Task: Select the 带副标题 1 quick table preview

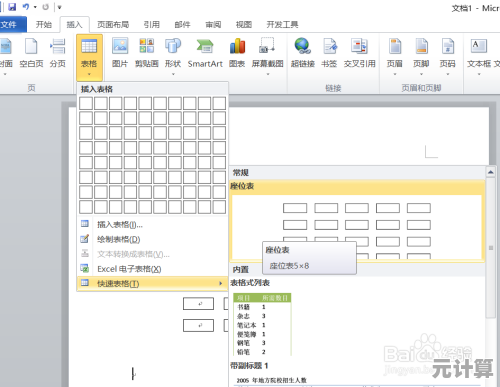Action: click(357, 382)
